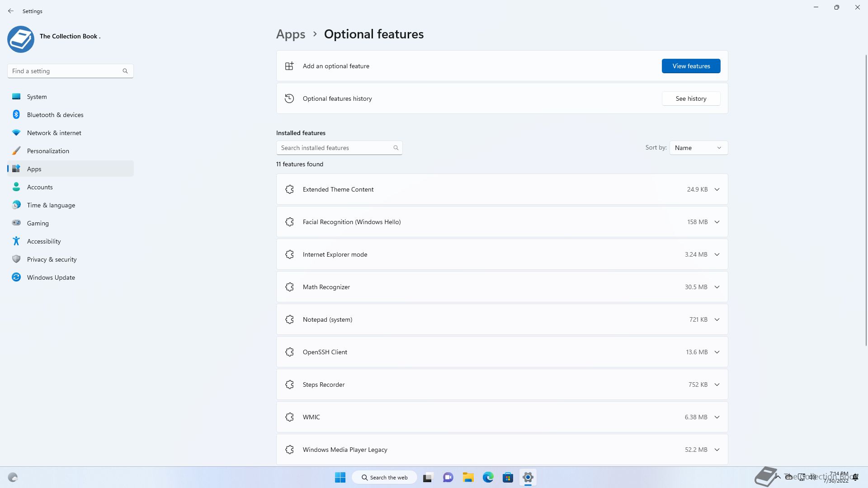Expand the OpenSSH Client entry
Viewport: 868px width, 488px height.
coord(717,352)
